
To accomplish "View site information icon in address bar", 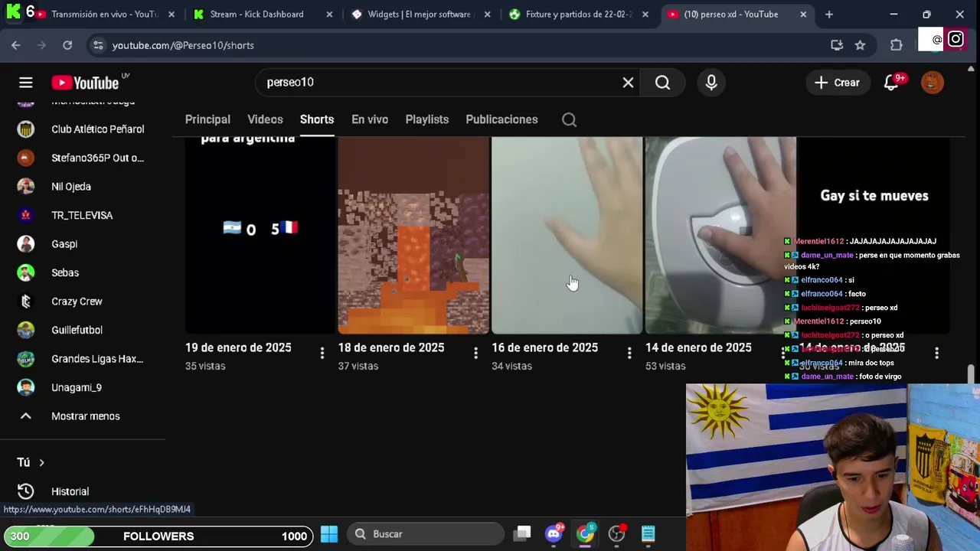I will pos(98,45).
